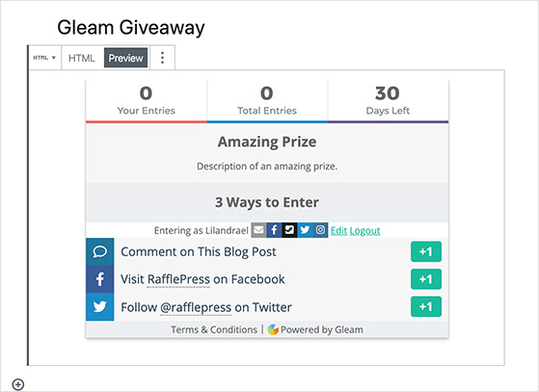Select the Preview tab

point(125,58)
